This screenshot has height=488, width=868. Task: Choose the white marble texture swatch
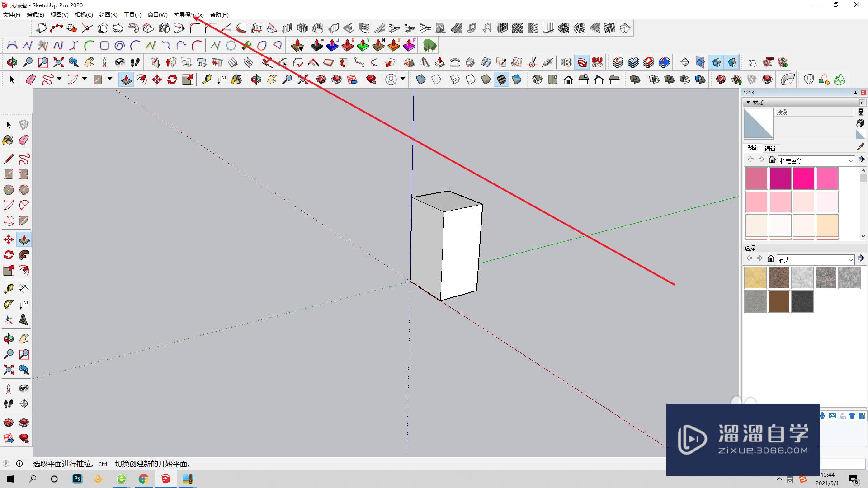[802, 277]
